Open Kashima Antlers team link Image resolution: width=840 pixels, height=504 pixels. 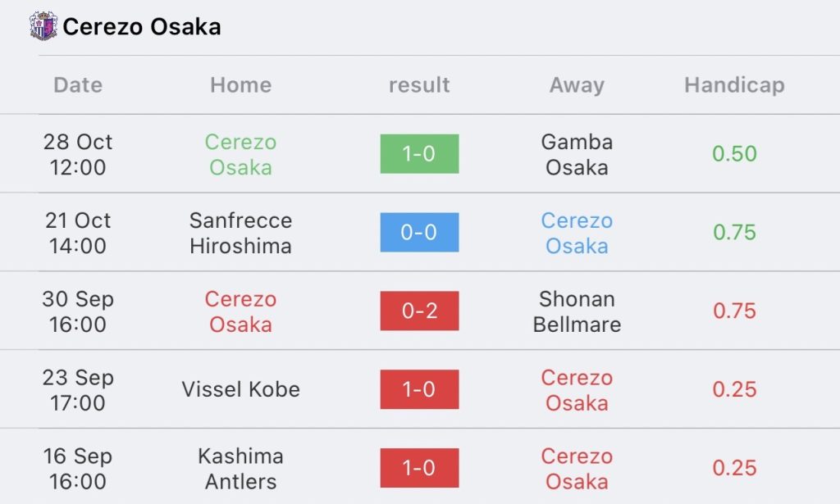coord(240,469)
